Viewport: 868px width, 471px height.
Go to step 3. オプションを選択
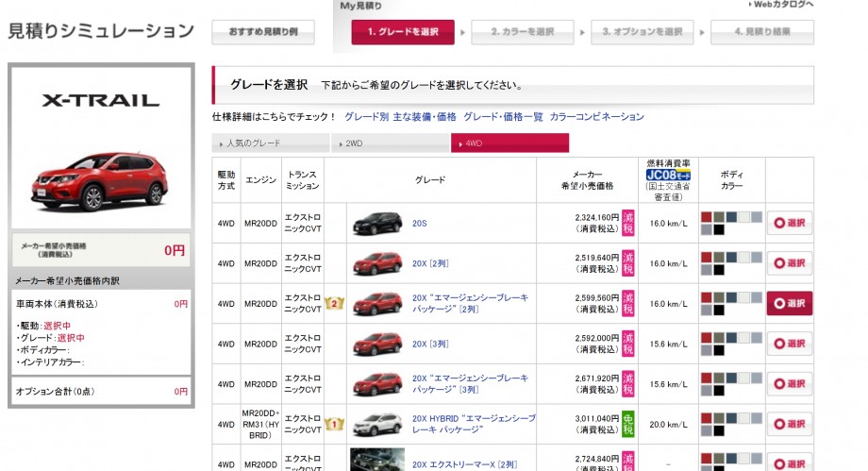pyautogui.click(x=643, y=31)
